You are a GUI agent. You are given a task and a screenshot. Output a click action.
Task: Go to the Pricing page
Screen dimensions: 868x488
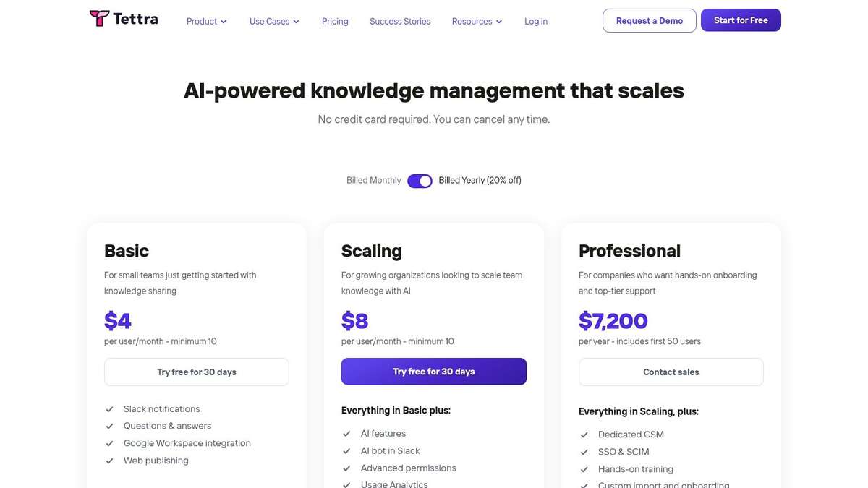[x=335, y=22]
